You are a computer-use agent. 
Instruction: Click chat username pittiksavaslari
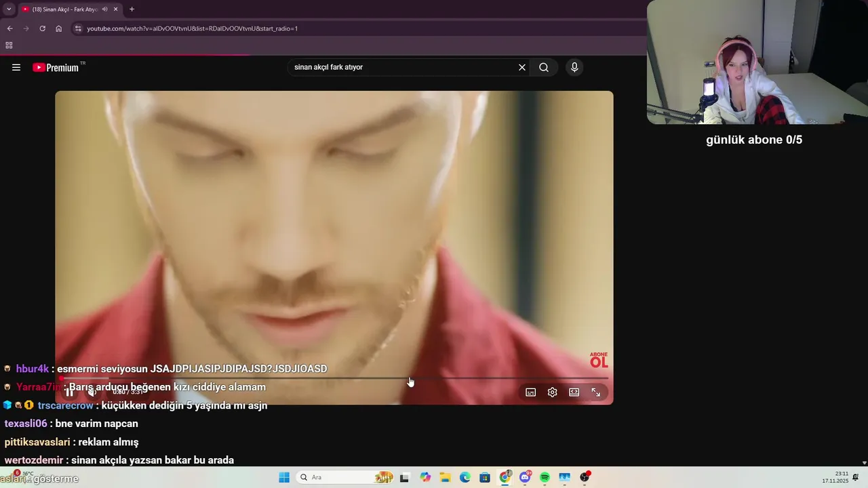(37, 442)
